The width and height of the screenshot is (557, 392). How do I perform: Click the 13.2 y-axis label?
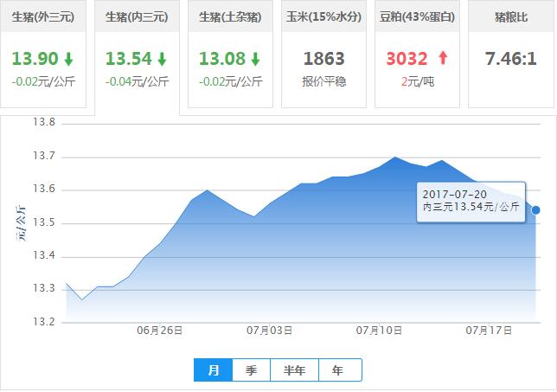tap(44, 322)
